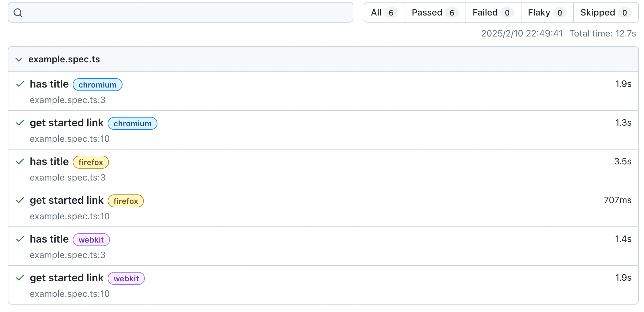Collapse the example.spec.ts file group
The height and width of the screenshot is (312, 644).
[19, 60]
